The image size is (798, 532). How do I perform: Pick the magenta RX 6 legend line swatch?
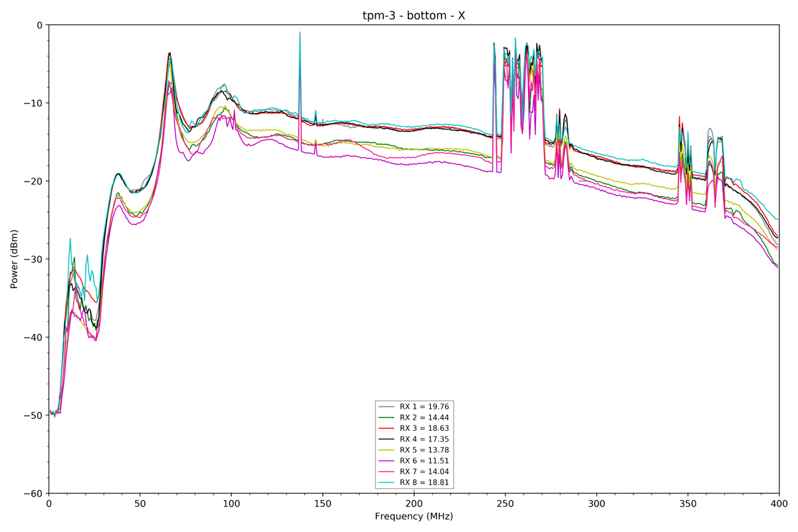tap(387, 460)
